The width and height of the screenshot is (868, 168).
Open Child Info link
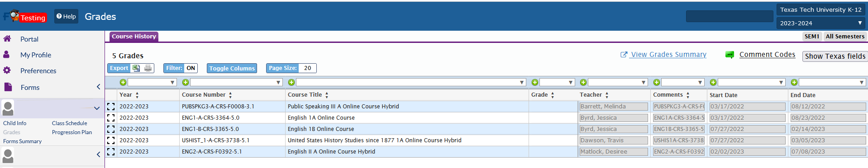[14, 123]
